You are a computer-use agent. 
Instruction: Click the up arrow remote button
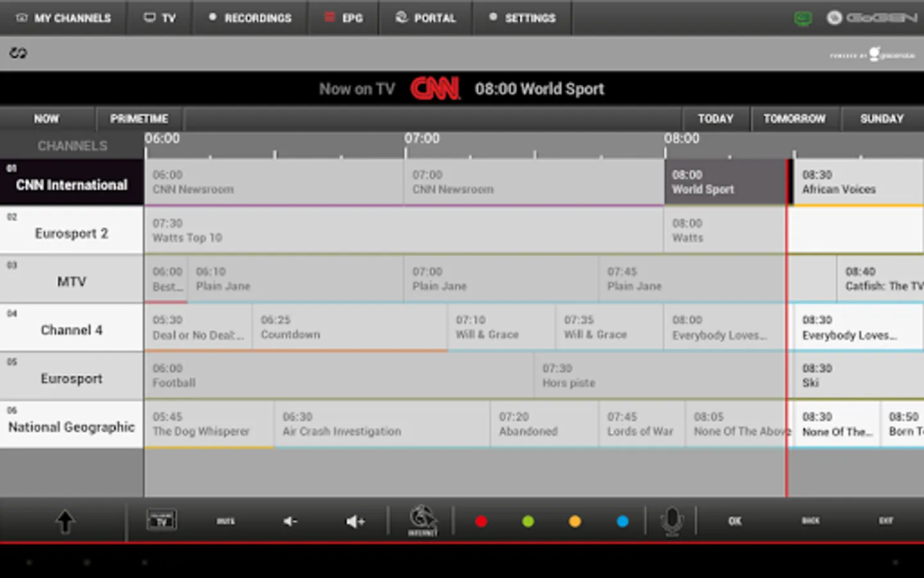pyautogui.click(x=65, y=521)
